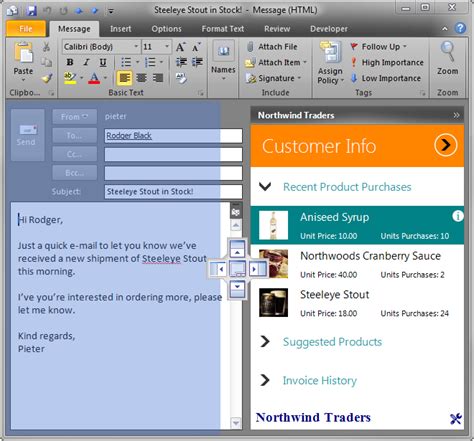474x441 pixels.
Task: Enable Align Text Right
Action: coord(158,78)
